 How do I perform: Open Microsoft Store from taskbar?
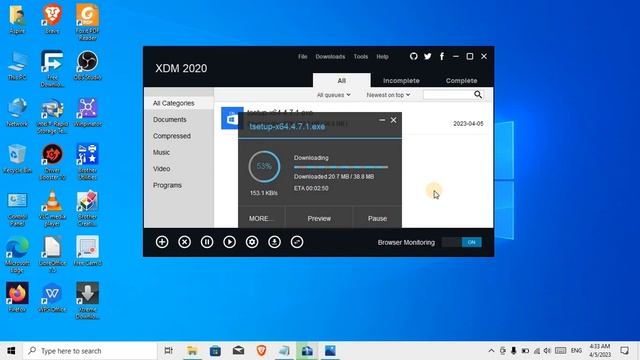click(x=215, y=351)
